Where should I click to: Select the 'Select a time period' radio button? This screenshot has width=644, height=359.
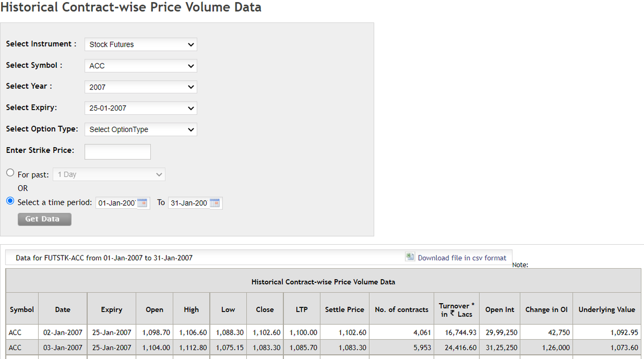click(x=10, y=201)
